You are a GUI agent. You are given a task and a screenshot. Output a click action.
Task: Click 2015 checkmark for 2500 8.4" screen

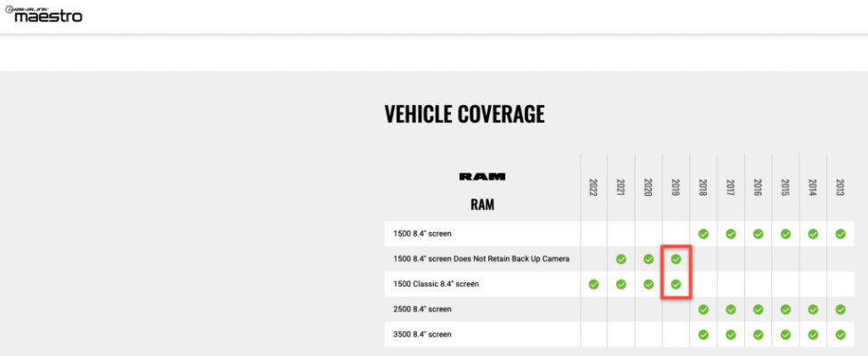pos(785,310)
